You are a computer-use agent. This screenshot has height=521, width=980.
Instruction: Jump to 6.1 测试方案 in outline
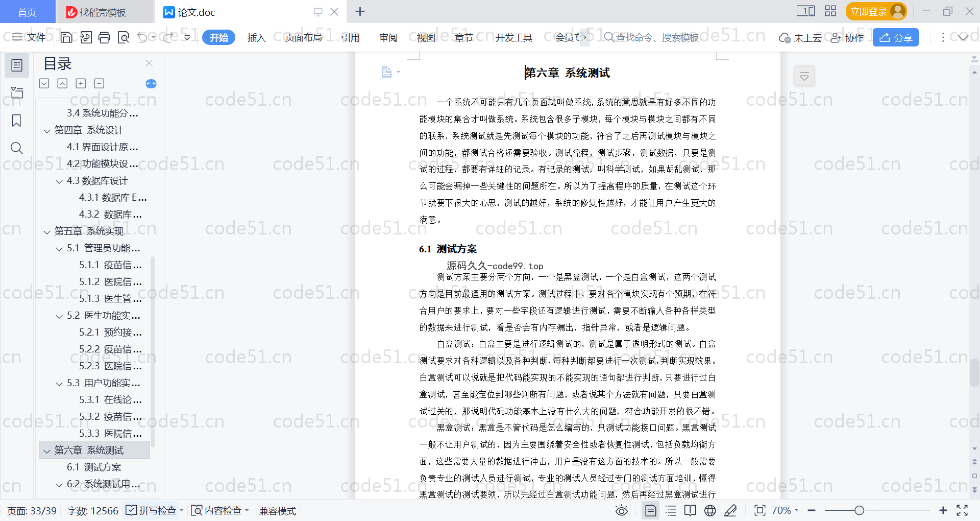(x=94, y=467)
